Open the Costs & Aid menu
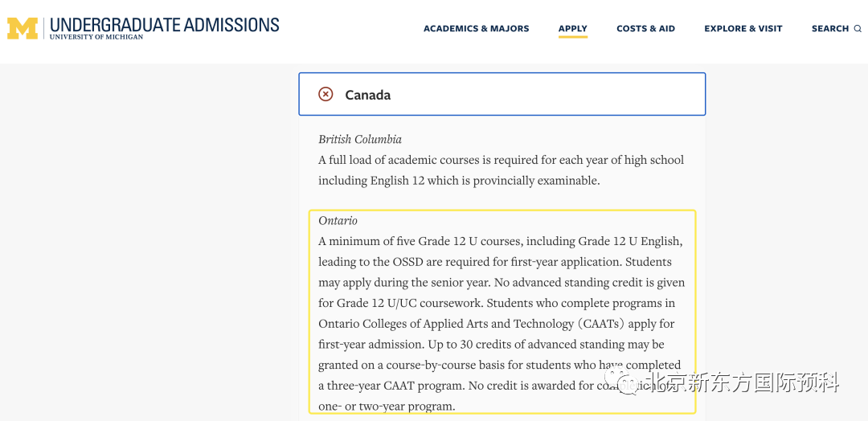The height and width of the screenshot is (421, 868). pyautogui.click(x=645, y=29)
